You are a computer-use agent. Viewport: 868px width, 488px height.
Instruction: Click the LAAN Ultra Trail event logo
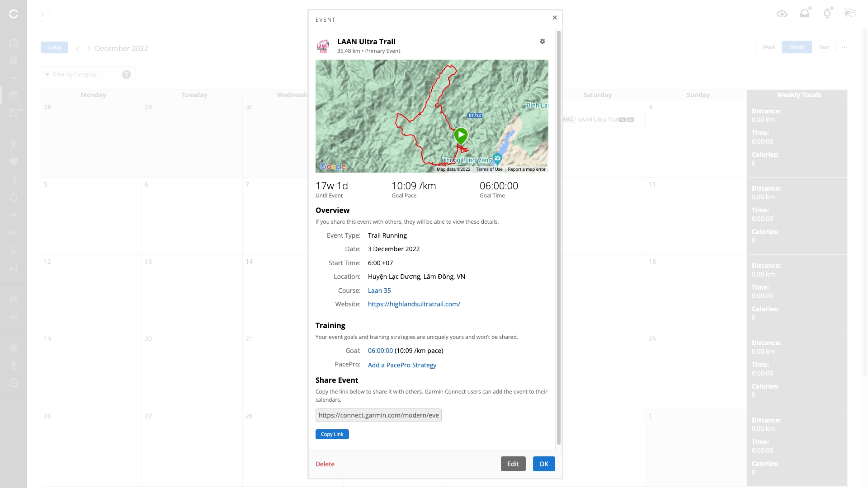point(323,46)
